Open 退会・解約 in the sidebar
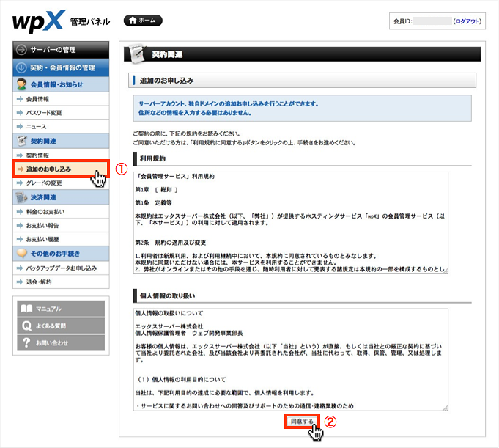The image size is (499, 448). click(x=61, y=282)
